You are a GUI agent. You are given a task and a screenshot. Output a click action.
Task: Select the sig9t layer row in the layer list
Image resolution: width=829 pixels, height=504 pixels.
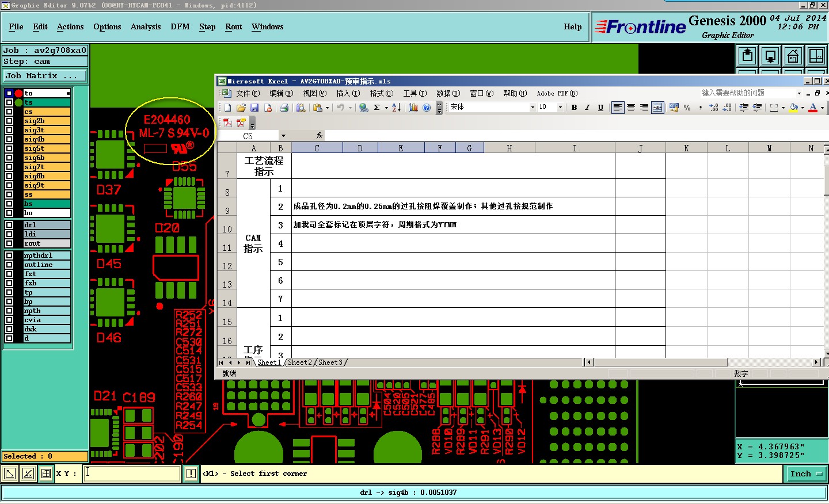[x=47, y=185]
